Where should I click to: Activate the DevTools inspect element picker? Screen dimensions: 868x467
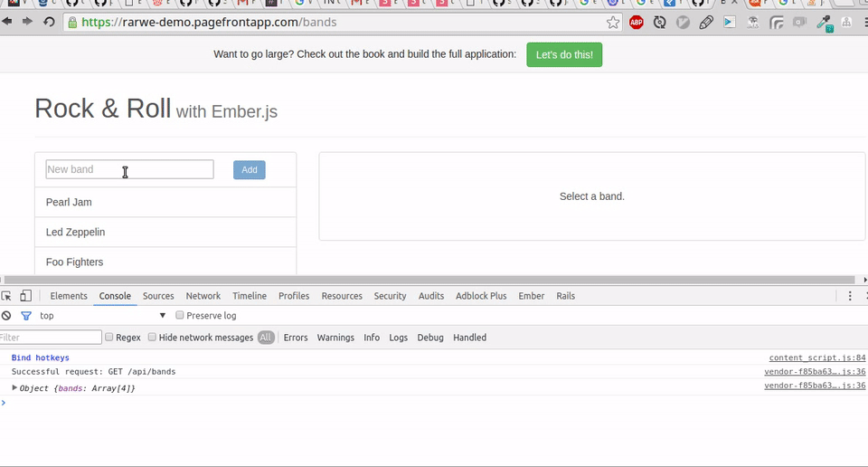click(6, 296)
